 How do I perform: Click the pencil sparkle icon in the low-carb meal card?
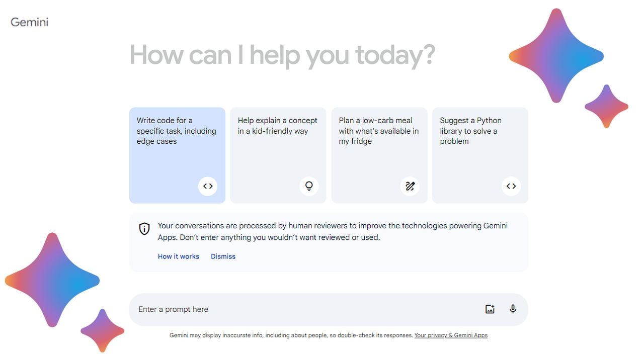pos(410,186)
